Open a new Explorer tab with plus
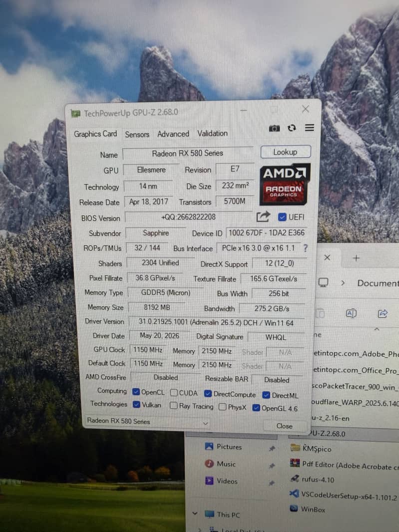 tap(356, 258)
